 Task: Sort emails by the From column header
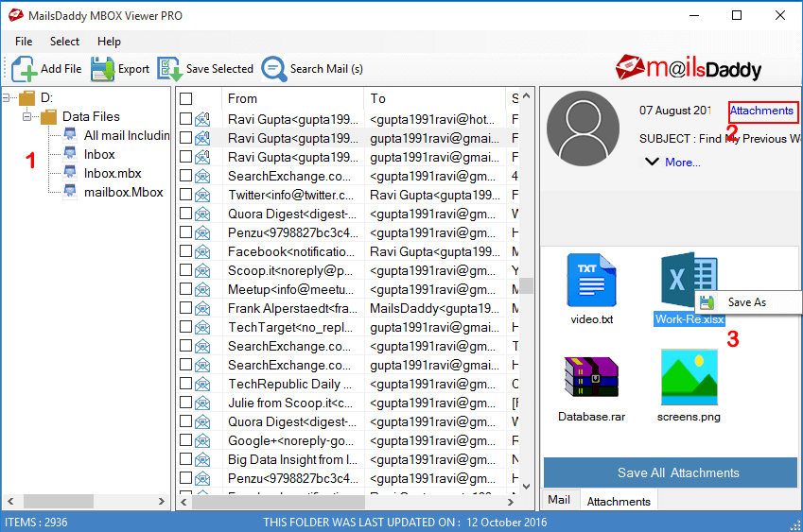(x=292, y=98)
